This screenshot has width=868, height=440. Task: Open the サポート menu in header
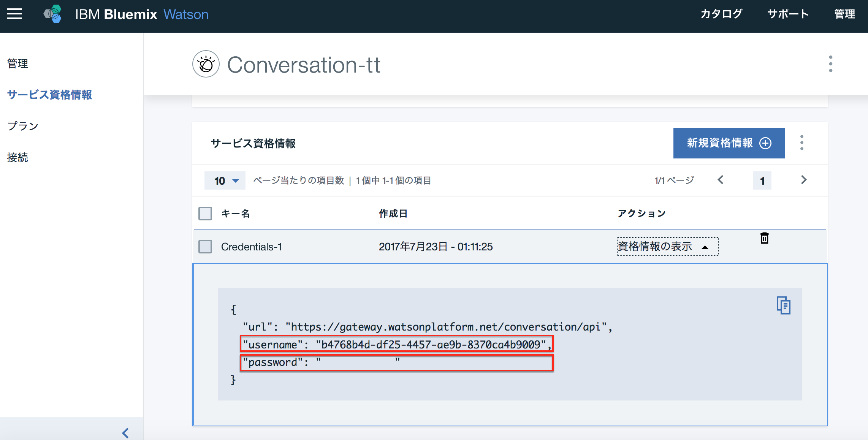(788, 14)
